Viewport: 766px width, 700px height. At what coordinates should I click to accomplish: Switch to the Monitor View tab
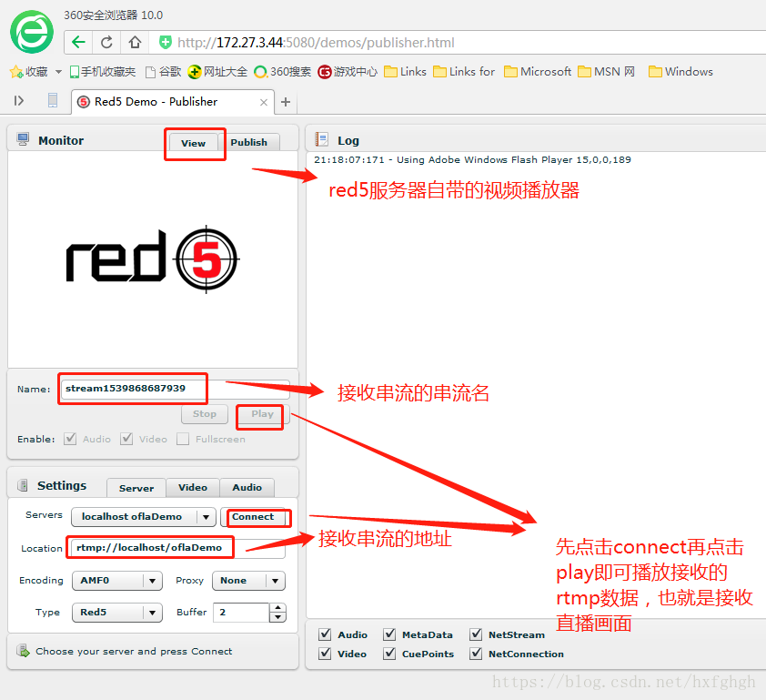click(x=194, y=143)
